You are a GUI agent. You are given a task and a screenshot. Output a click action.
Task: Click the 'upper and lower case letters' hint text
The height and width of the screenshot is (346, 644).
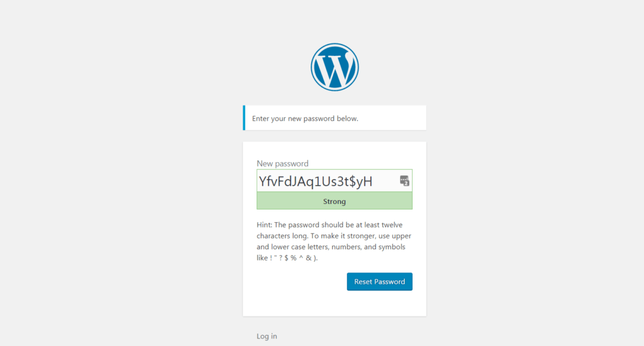(335, 241)
